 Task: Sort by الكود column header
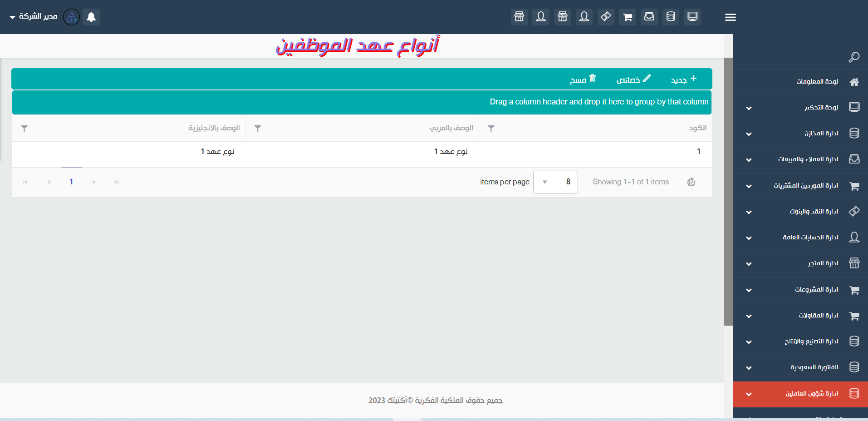coord(698,128)
